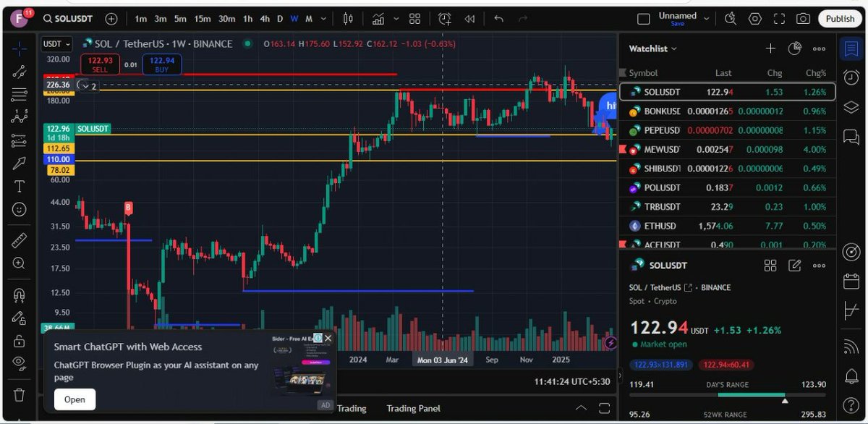Open watchlist advanced view pie icon
The height and width of the screenshot is (424, 868).
click(794, 48)
